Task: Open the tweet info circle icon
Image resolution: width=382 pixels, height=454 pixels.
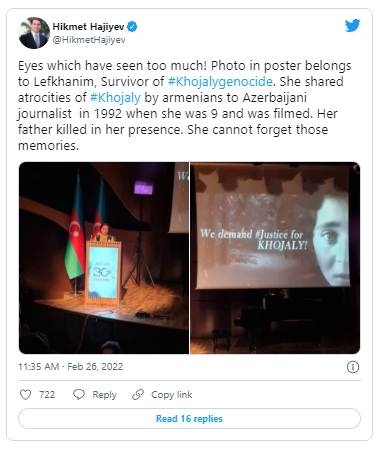Action: pyautogui.click(x=353, y=367)
